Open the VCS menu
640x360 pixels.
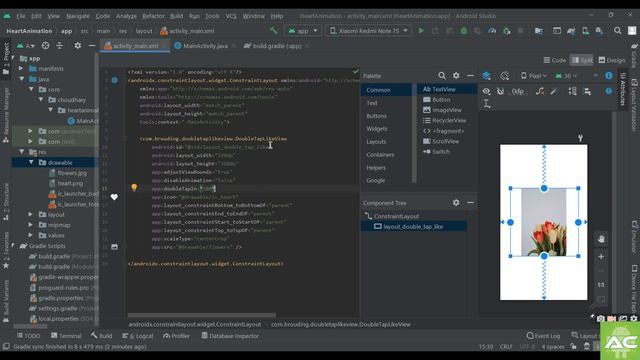pyautogui.click(x=231, y=16)
